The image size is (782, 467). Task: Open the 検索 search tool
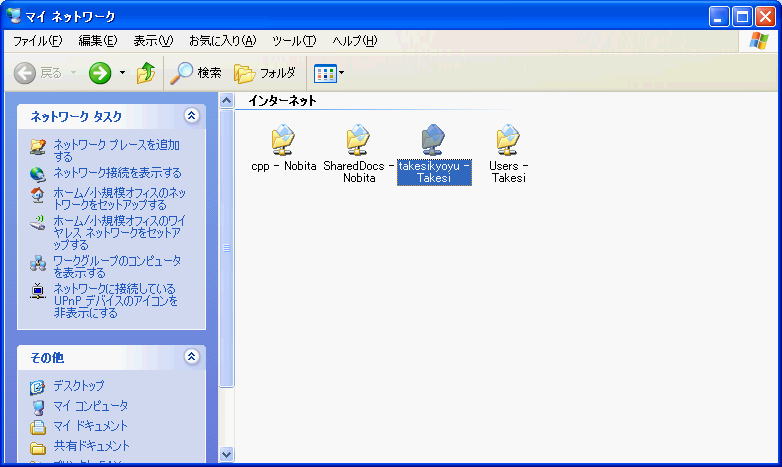point(196,73)
